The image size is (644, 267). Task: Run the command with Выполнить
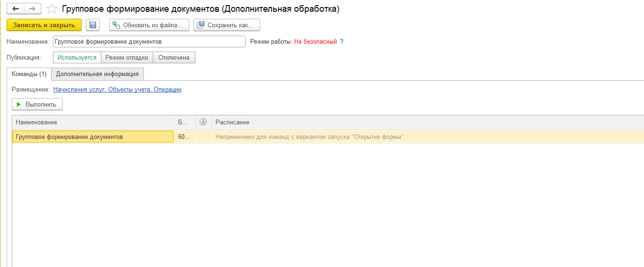37,105
